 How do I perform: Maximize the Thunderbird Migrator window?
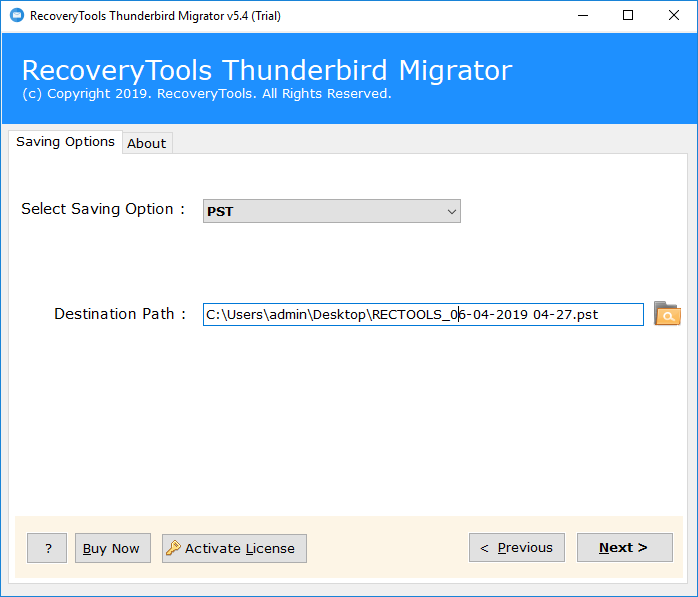tap(628, 16)
